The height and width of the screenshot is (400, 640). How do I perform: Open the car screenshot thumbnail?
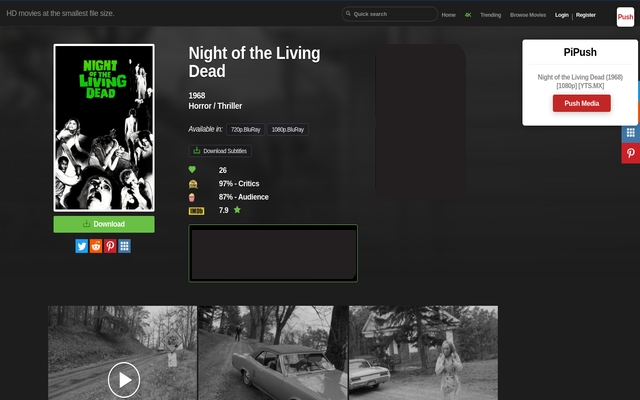point(273,352)
